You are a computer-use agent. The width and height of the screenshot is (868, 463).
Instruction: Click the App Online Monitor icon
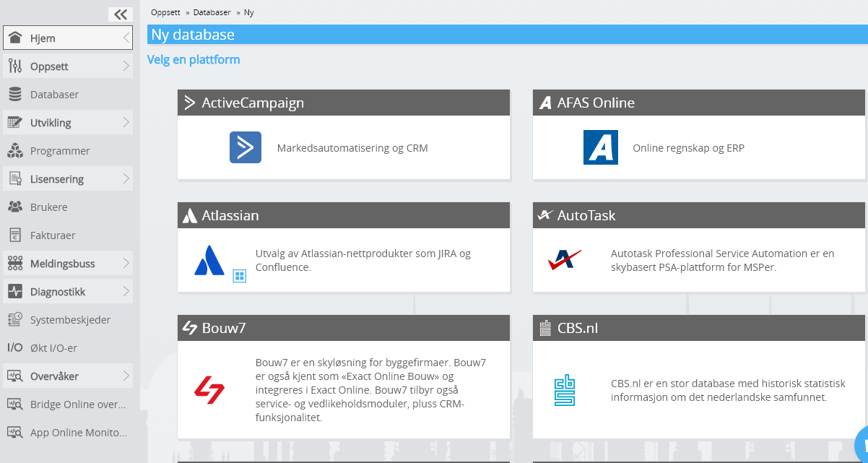tap(15, 433)
